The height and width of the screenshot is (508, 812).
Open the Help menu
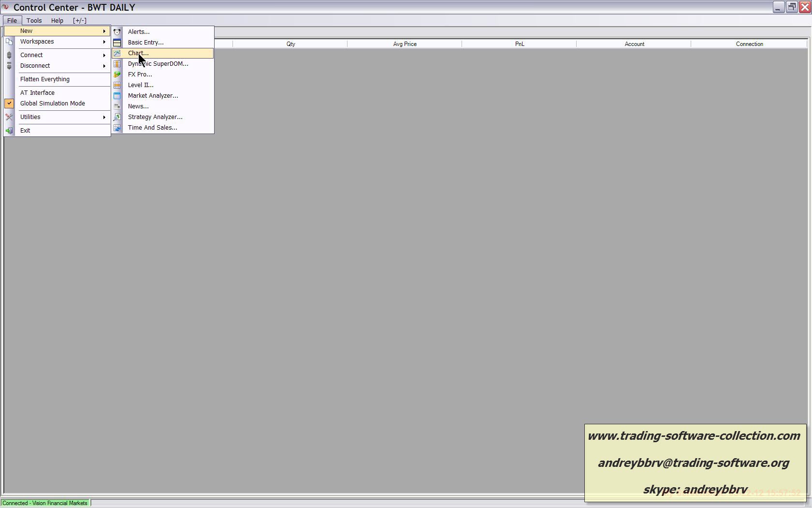(57, 21)
